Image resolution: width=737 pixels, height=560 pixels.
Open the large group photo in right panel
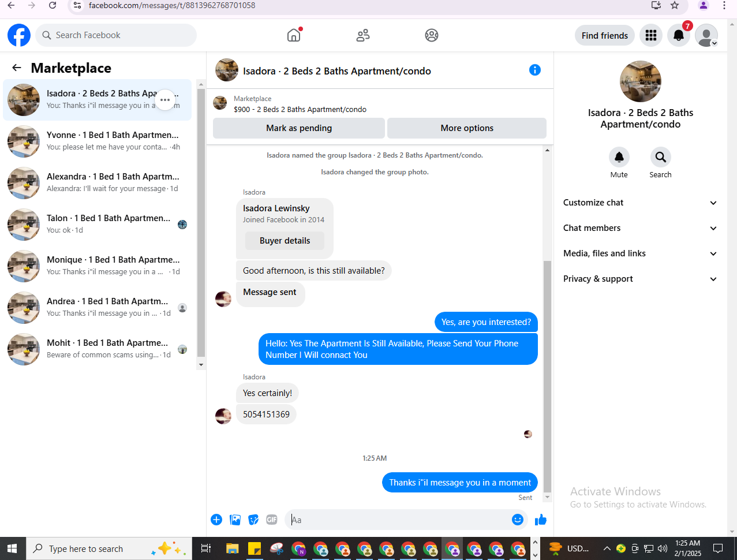(640, 81)
